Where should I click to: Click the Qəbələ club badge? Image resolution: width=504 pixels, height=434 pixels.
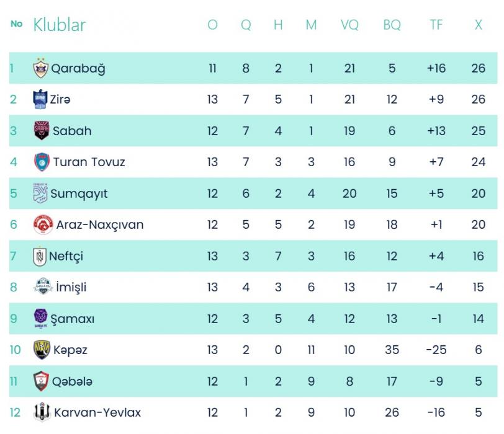click(x=42, y=381)
